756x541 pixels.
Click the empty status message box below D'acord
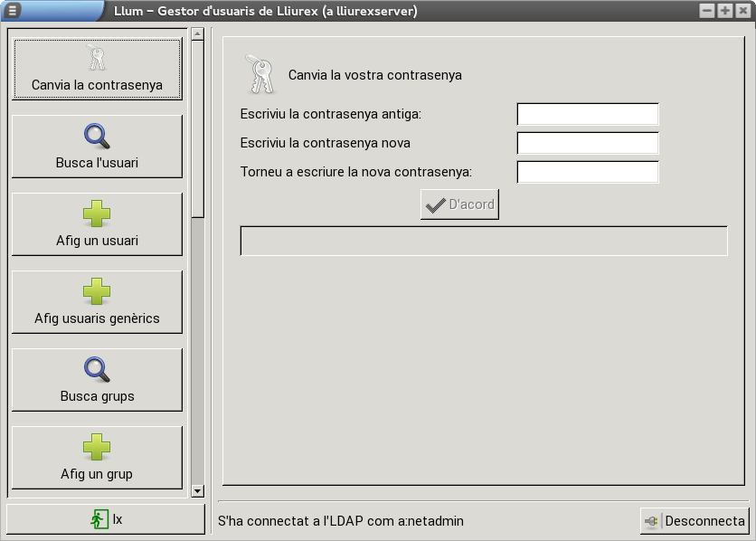coord(483,241)
